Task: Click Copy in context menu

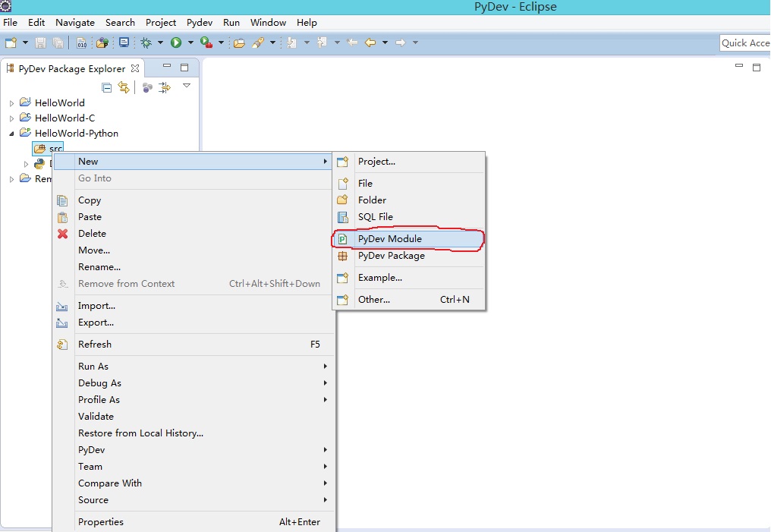Action: 194,200
